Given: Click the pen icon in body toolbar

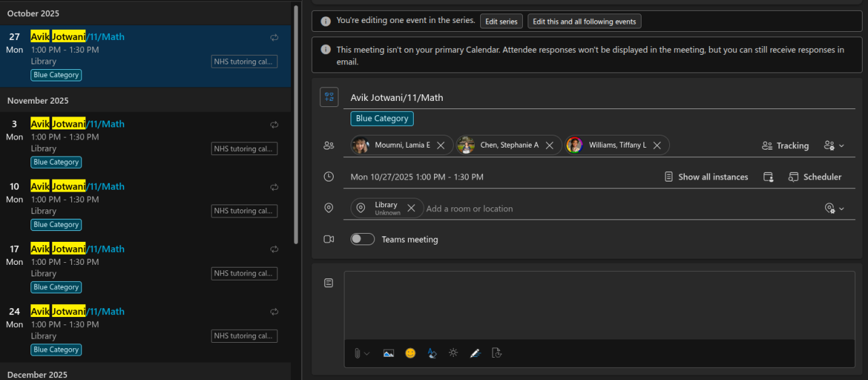Looking at the screenshot, I should (x=475, y=353).
